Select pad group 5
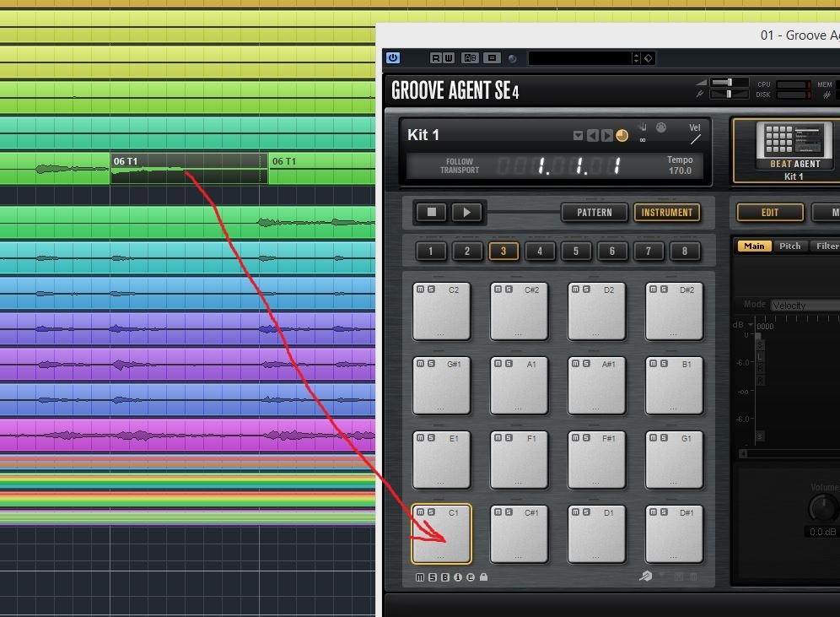 pos(576,251)
